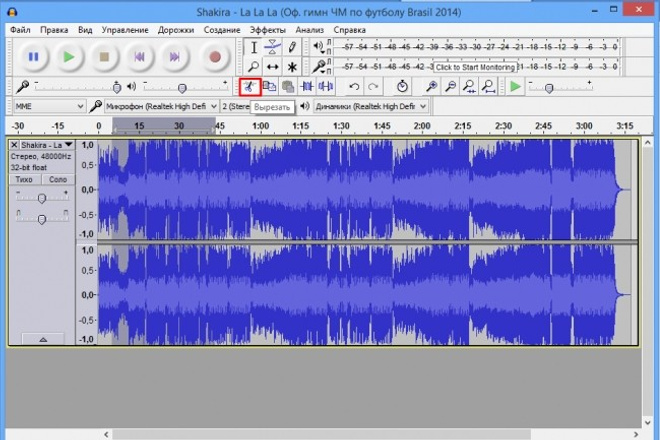Open the Правка menu

pos(54,30)
